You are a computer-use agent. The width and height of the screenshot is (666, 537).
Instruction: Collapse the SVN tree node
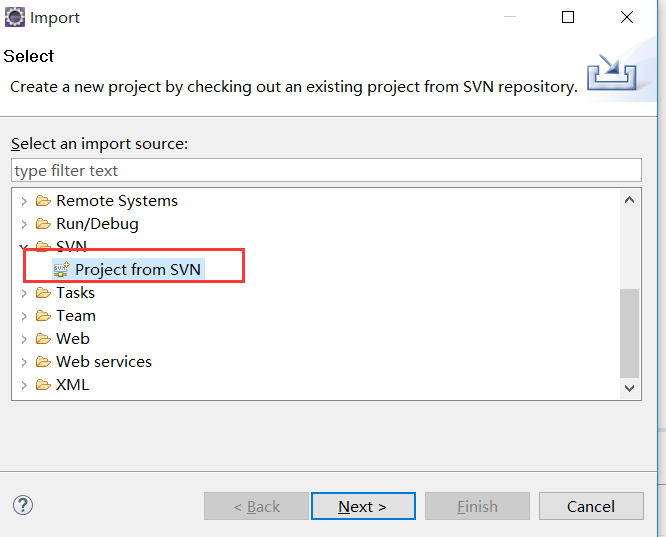(x=24, y=247)
